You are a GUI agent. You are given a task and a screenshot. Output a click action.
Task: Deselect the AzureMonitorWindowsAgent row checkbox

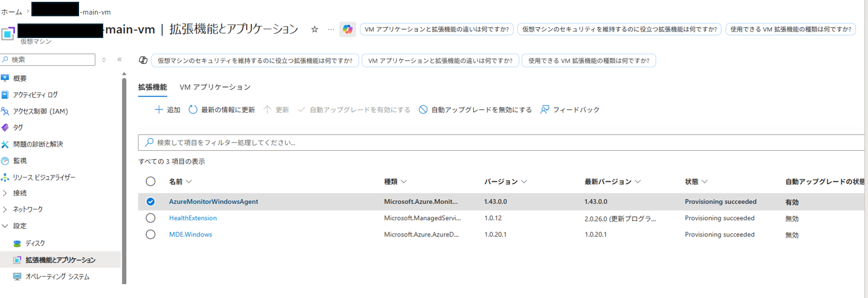[x=151, y=202]
